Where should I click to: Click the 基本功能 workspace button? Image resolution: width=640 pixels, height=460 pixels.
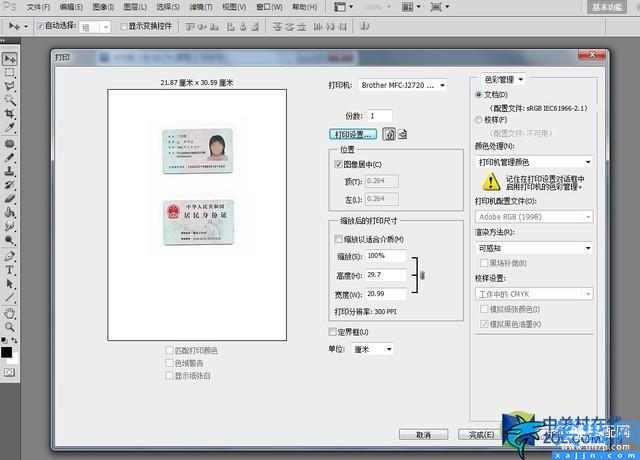point(607,7)
